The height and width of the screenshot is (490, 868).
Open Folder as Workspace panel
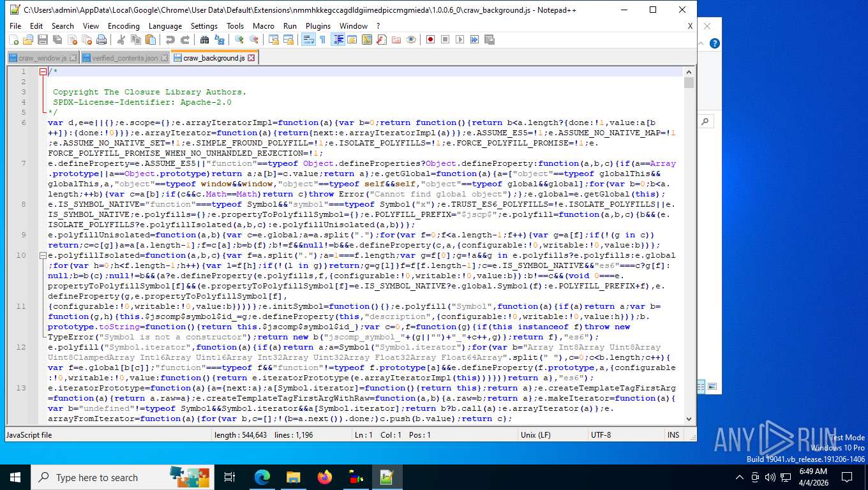click(396, 40)
